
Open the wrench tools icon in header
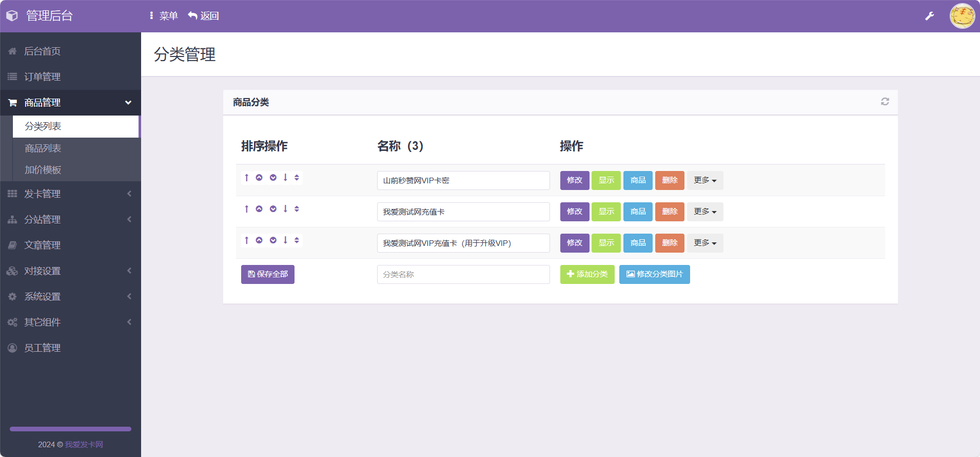click(929, 16)
